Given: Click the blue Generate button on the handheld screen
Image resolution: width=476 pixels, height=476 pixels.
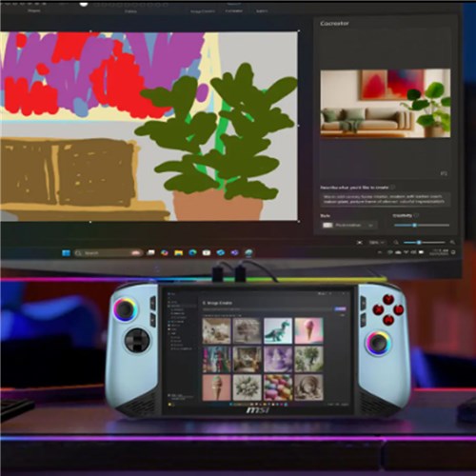Looking at the screenshot, I should tap(340, 308).
